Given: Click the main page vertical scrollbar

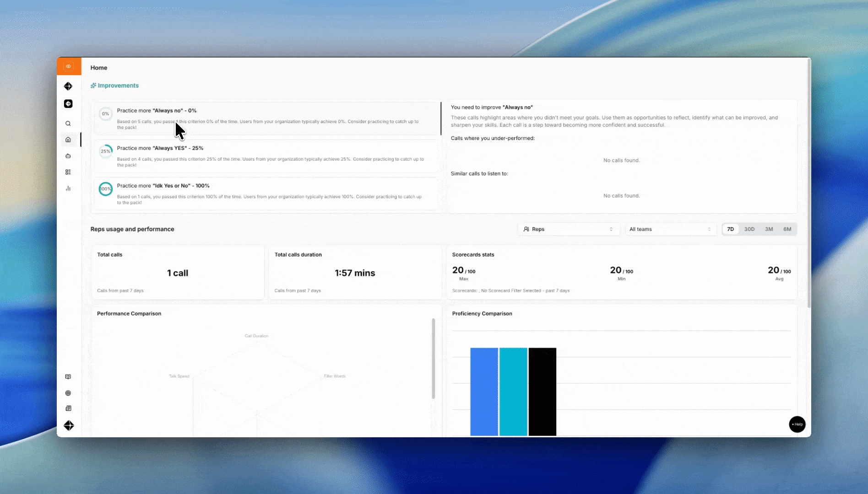Looking at the screenshot, I should click(809, 183).
